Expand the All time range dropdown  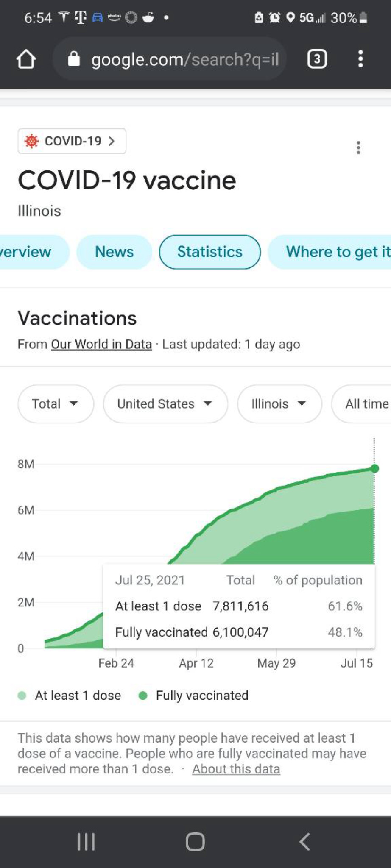click(x=361, y=403)
